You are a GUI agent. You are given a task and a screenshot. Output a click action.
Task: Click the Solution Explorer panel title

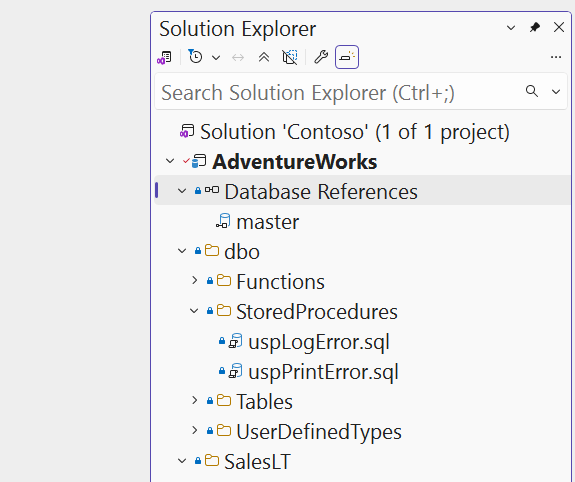pyautogui.click(x=238, y=29)
